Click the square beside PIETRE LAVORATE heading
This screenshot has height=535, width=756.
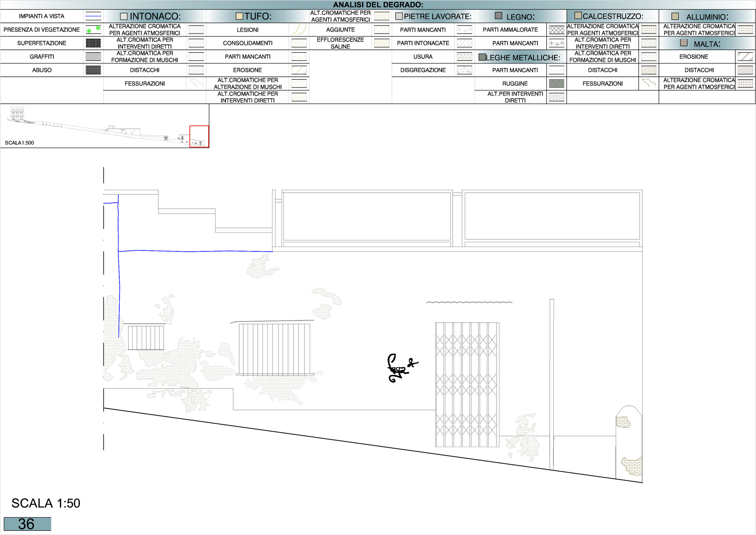[x=399, y=17]
